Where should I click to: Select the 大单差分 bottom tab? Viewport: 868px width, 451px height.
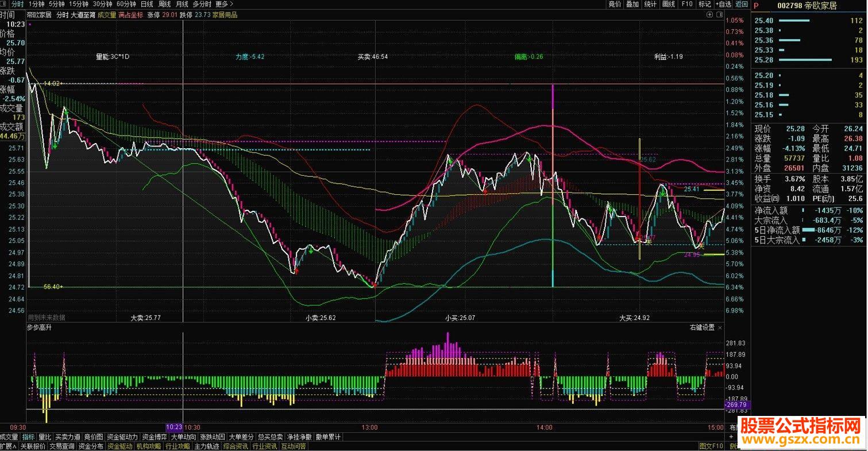241,437
